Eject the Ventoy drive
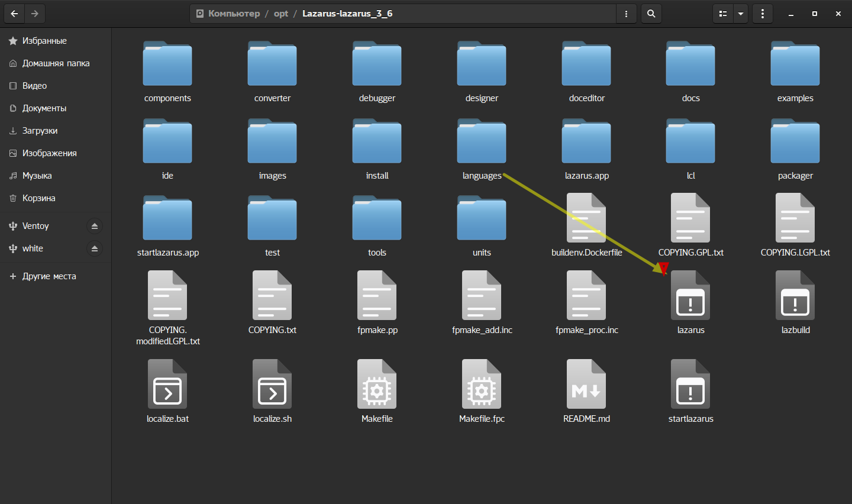 pyautogui.click(x=95, y=226)
